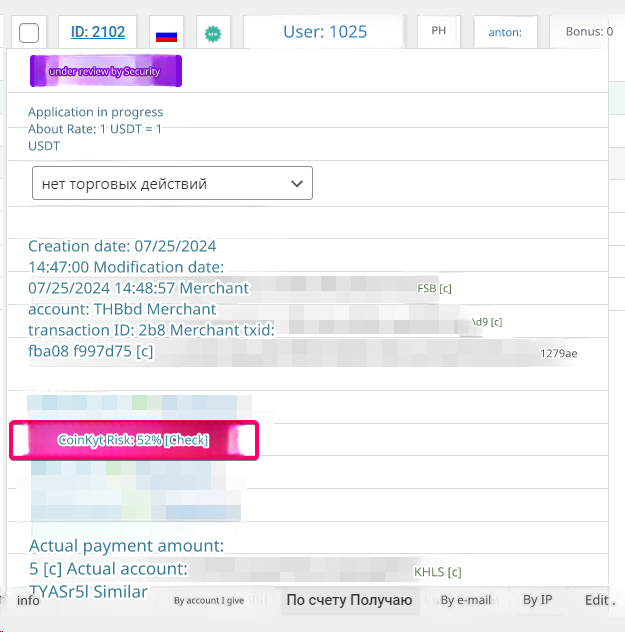625x632 pixels.
Task: Select the 'By e-mail' tab
Action: click(466, 600)
